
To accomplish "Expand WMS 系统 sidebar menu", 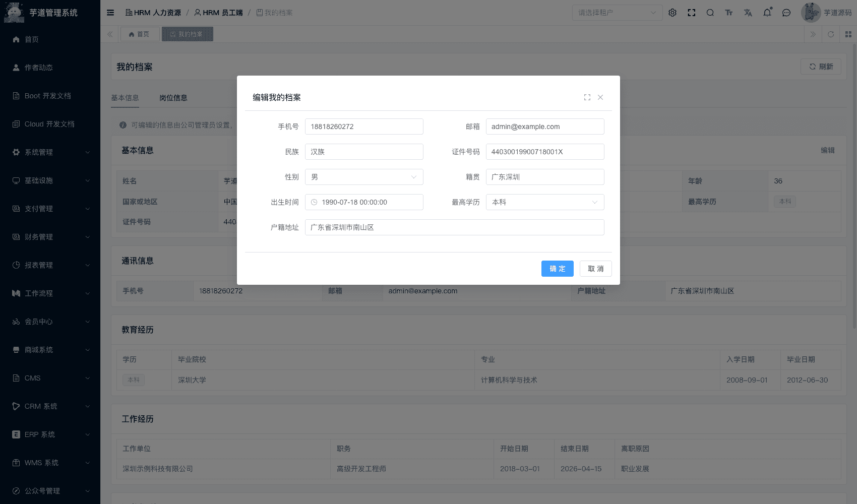I will (50, 463).
